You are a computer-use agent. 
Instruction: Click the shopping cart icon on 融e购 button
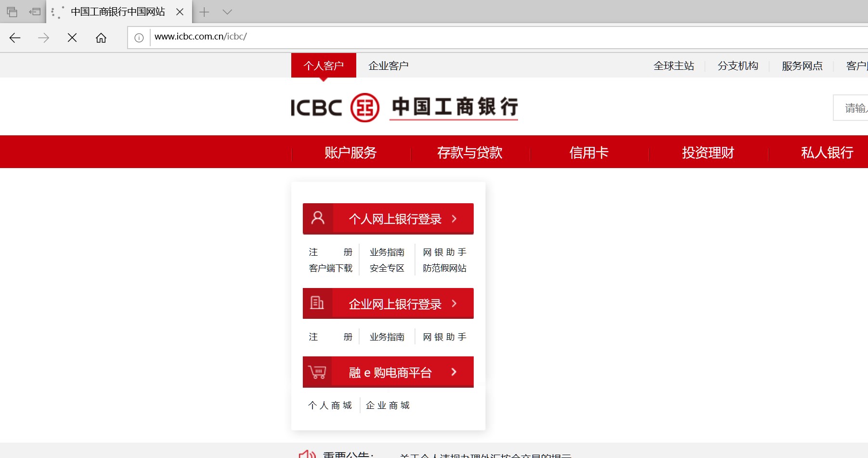click(317, 372)
